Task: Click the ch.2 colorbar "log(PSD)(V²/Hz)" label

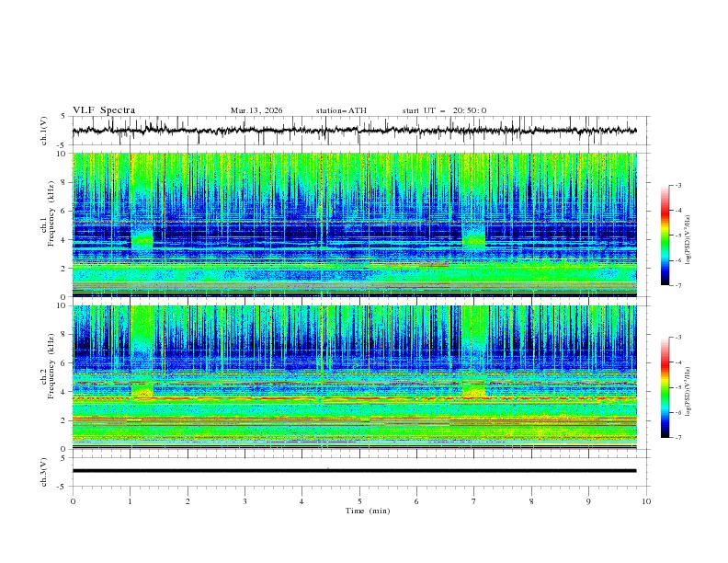Action: click(688, 392)
